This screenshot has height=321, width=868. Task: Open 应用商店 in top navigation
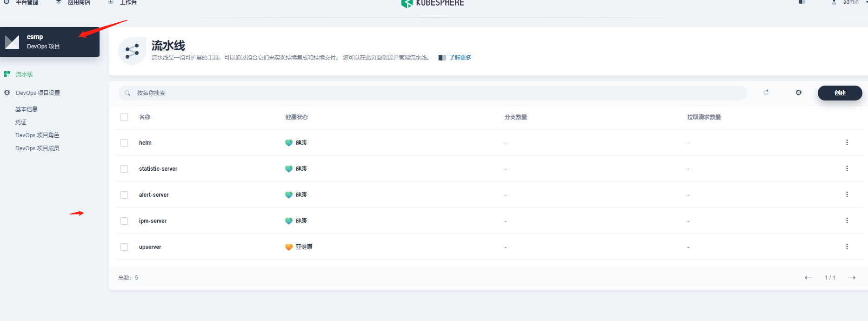pyautogui.click(x=79, y=2)
